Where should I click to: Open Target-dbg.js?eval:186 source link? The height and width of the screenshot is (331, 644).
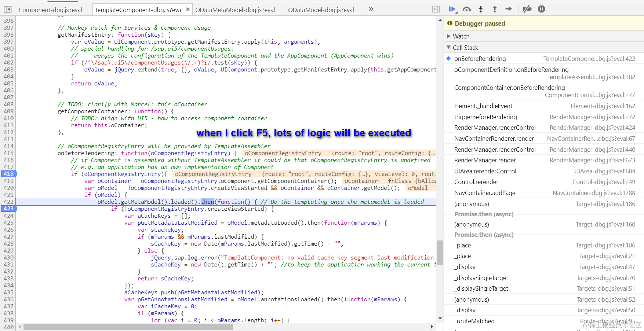605,204
